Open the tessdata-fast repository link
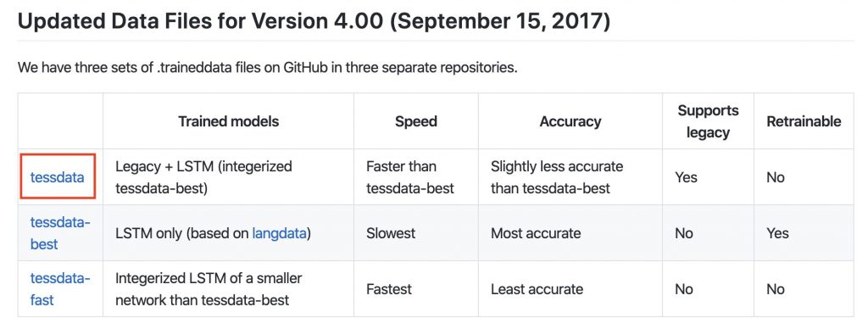 [x=60, y=288]
